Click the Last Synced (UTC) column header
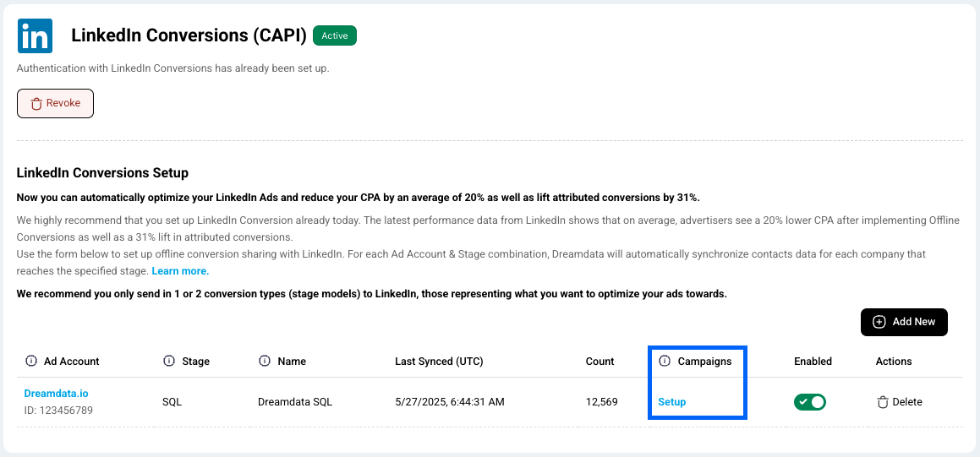 [x=439, y=361]
